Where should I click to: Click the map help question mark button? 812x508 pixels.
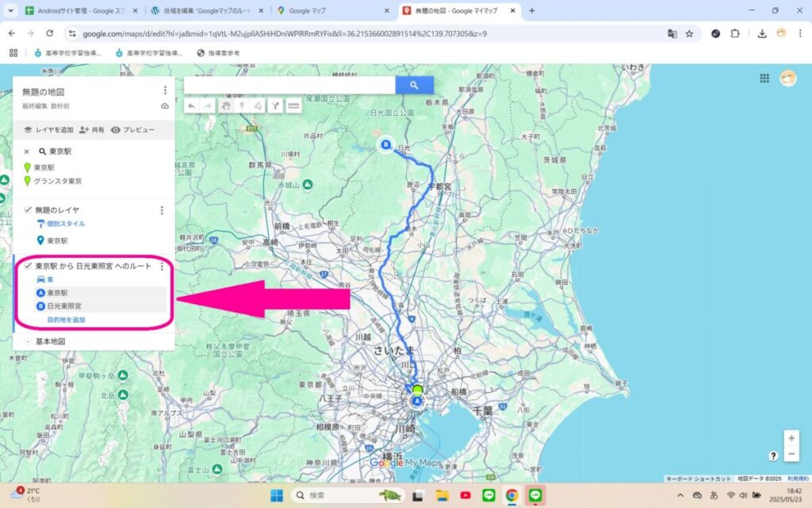click(x=773, y=456)
